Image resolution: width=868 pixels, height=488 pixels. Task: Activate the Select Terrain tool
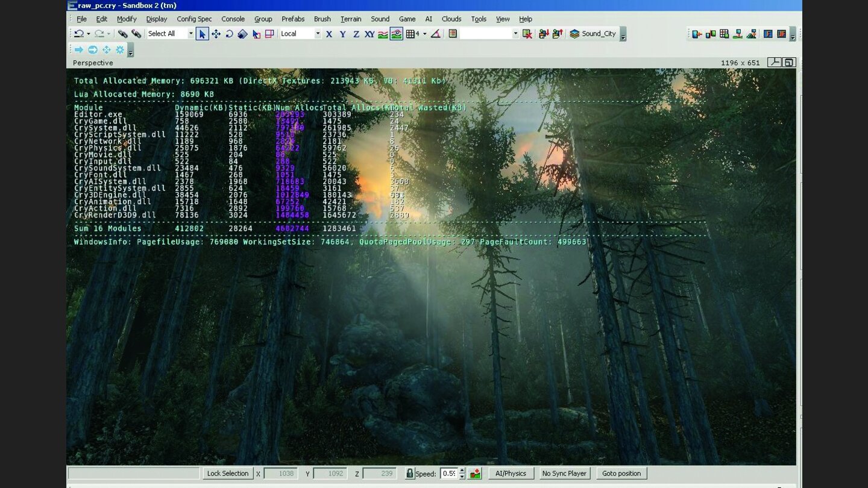tap(256, 34)
